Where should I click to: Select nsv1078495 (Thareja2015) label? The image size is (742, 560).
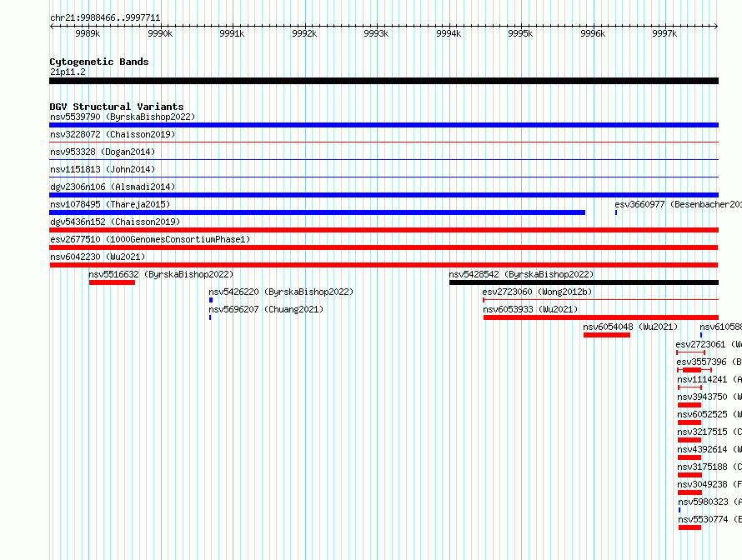[x=110, y=204]
